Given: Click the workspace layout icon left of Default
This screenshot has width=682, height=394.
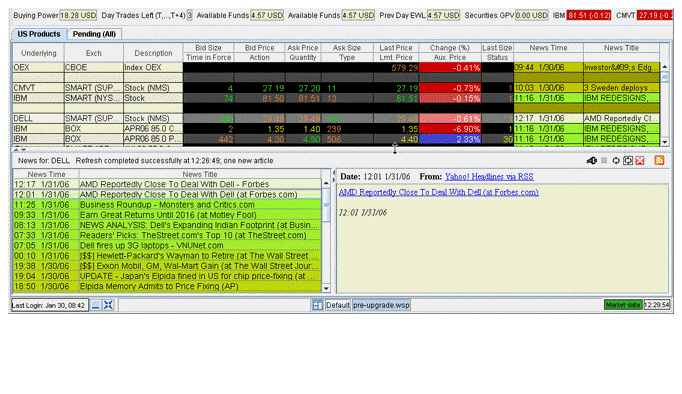Looking at the screenshot, I should coord(318,305).
